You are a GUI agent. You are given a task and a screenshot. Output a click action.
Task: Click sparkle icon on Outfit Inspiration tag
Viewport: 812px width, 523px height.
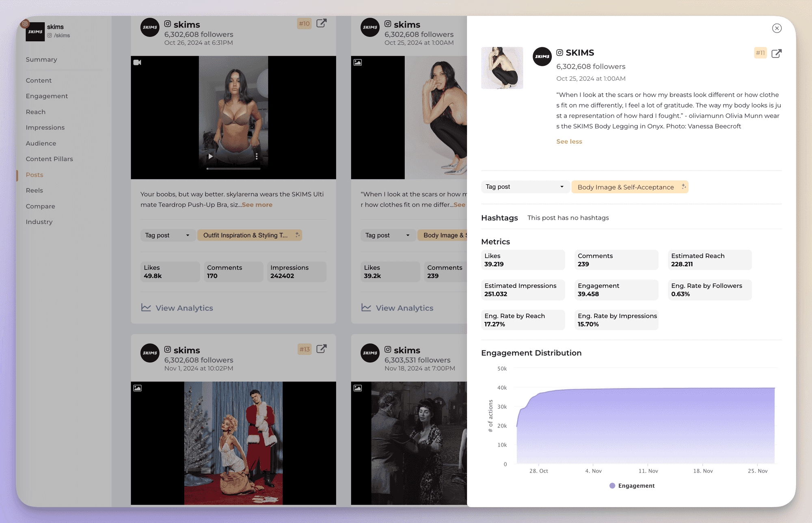[297, 235]
